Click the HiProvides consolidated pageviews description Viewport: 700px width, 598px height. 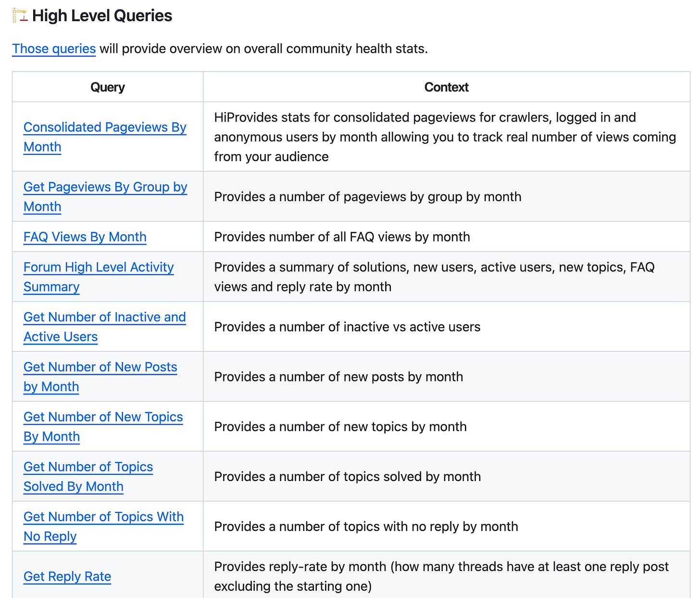(x=445, y=137)
